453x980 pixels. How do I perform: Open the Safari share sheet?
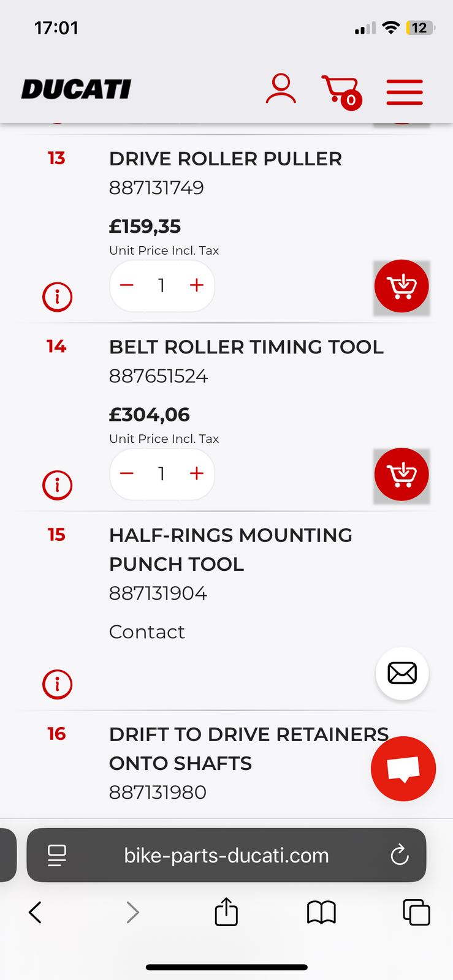point(226,912)
